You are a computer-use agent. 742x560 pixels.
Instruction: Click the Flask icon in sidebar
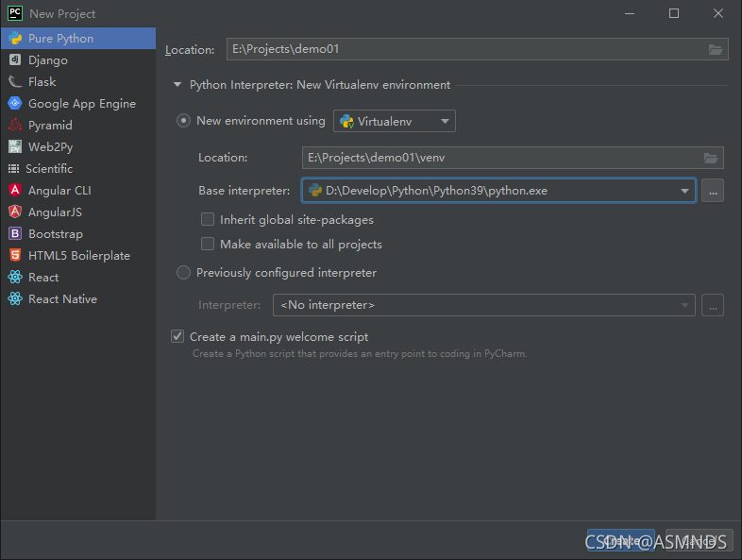point(15,81)
